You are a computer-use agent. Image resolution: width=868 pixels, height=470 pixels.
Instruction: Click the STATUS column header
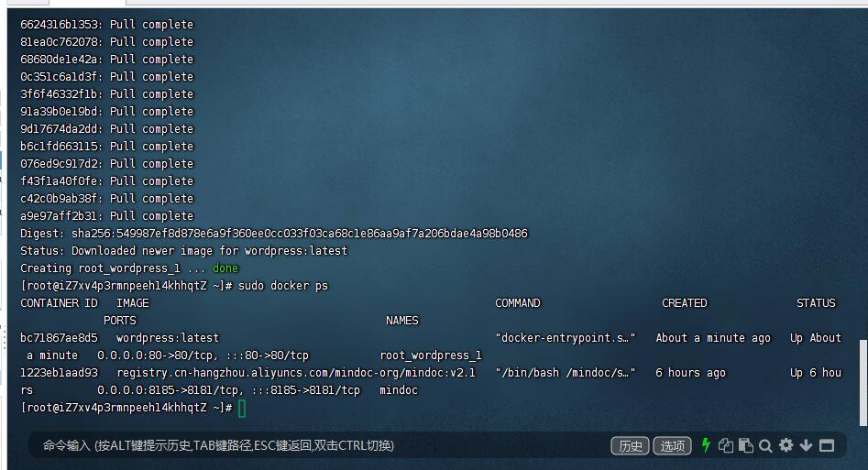(x=816, y=303)
